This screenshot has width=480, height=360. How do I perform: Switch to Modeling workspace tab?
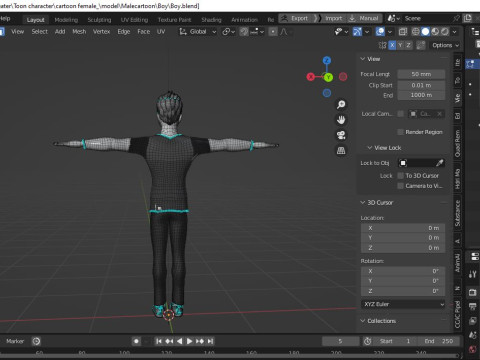(66, 20)
